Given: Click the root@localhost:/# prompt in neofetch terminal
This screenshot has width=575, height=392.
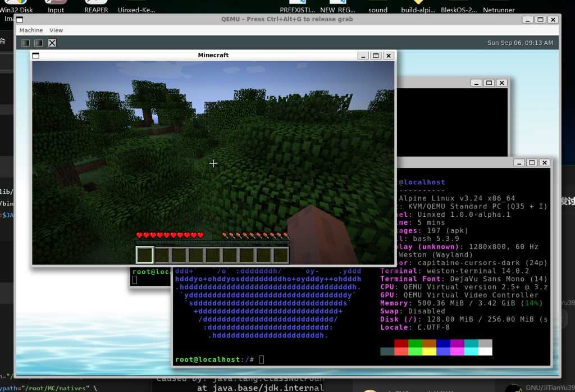Looking at the screenshot, I should click(x=215, y=359).
